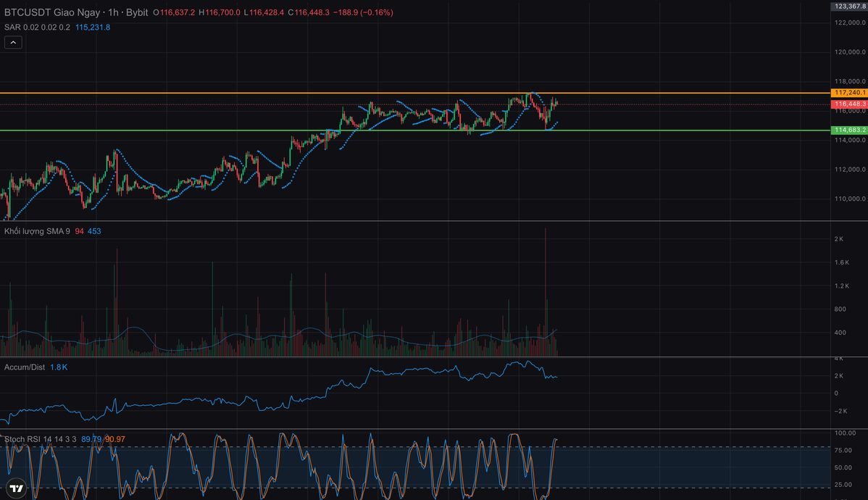Click the Accum/Dist value 1.8K
Screen dimensions: 868x500
pos(59,367)
